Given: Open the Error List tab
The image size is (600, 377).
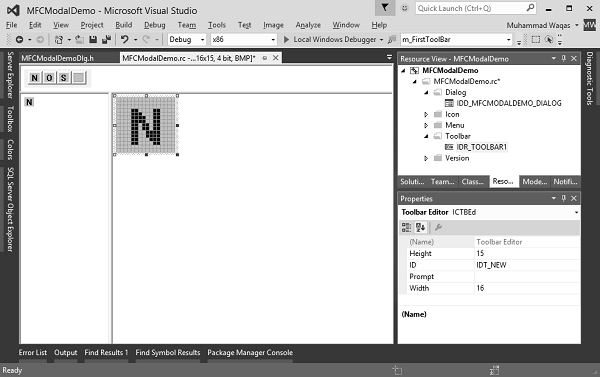Looking at the screenshot, I should 33,353.
